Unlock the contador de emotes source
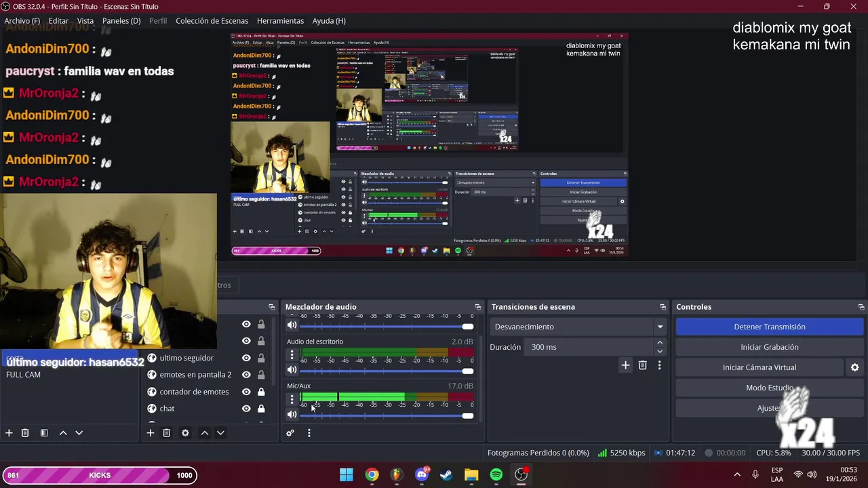This screenshot has height=488, width=868. pos(261,392)
